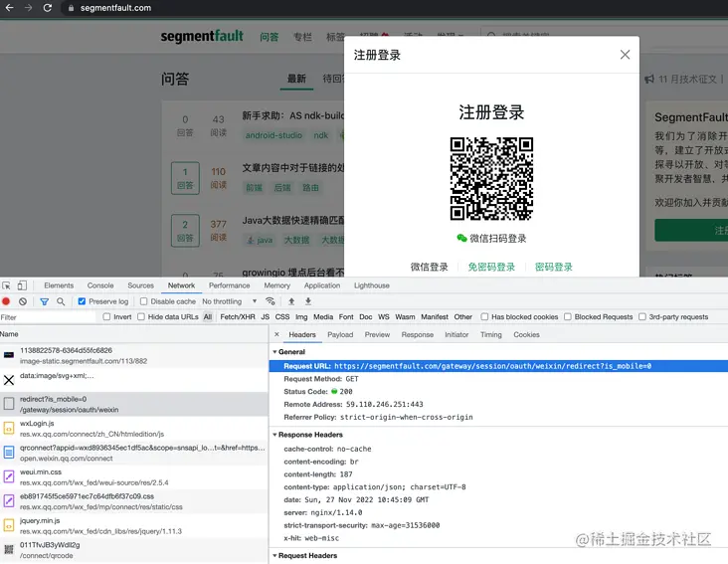728x564 pixels.
Task: Click the segmentfault logo
Action: pos(202,36)
